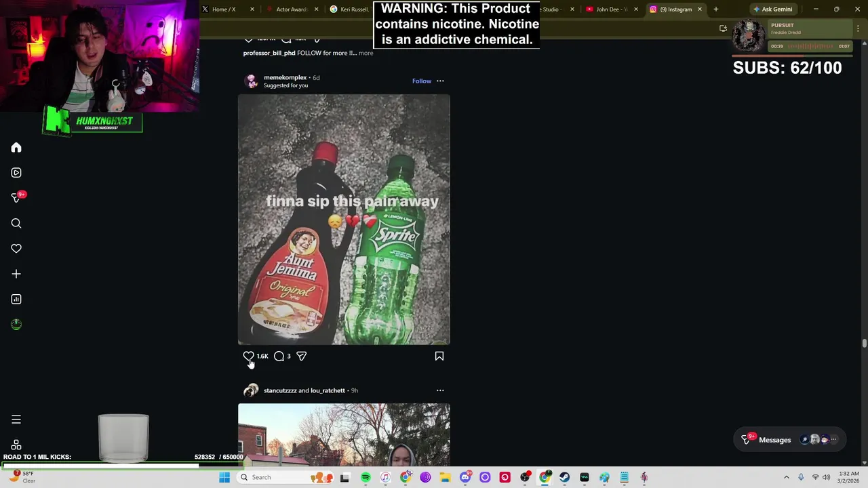Image resolution: width=868 pixels, height=488 pixels.
Task: Create new post with plus icon
Action: [16, 274]
